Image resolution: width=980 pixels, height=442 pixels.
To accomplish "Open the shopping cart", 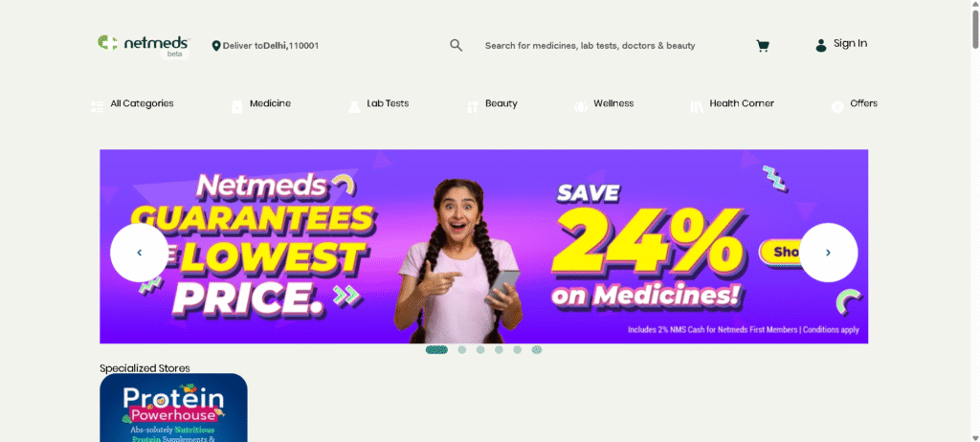I will click(763, 46).
